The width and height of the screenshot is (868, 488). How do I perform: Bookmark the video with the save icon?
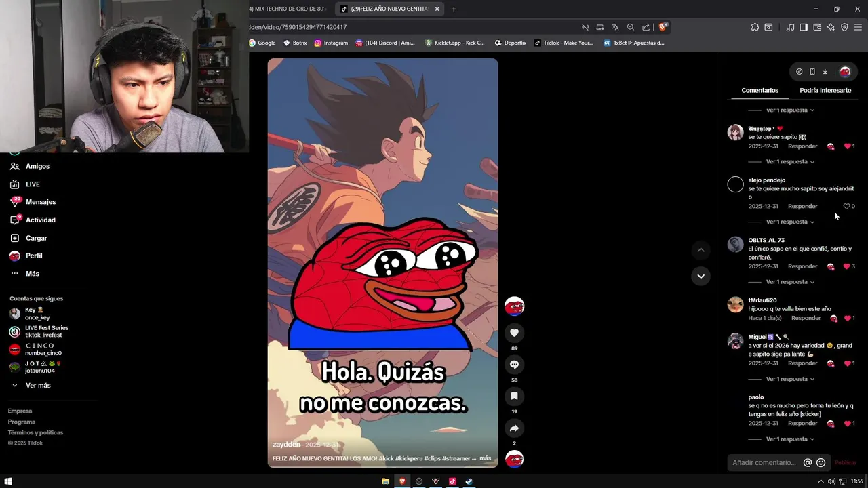pyautogui.click(x=514, y=396)
